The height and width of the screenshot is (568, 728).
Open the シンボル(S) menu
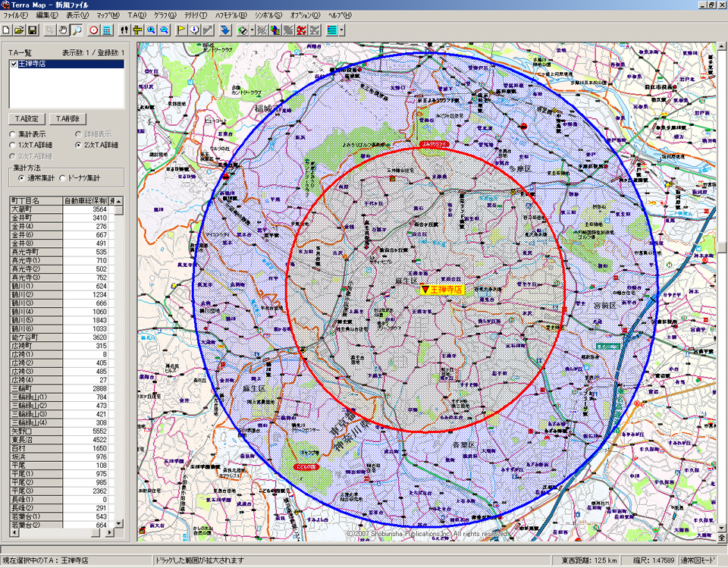[x=268, y=15]
